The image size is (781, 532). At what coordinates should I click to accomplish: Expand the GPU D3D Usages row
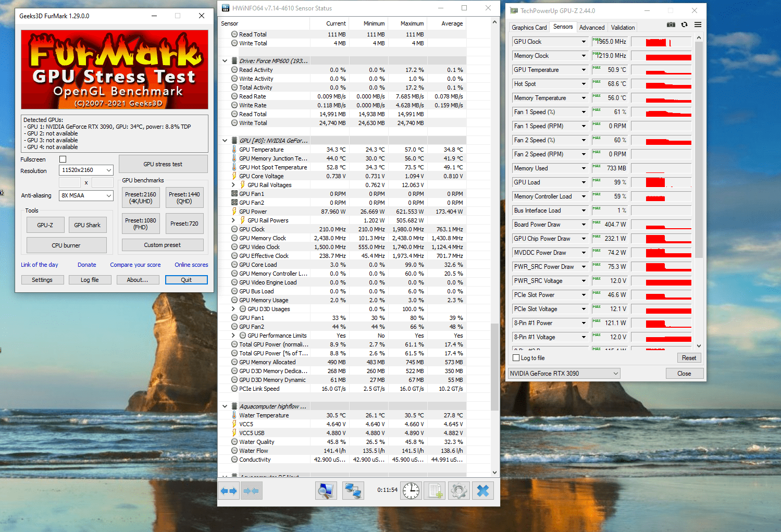click(x=233, y=309)
